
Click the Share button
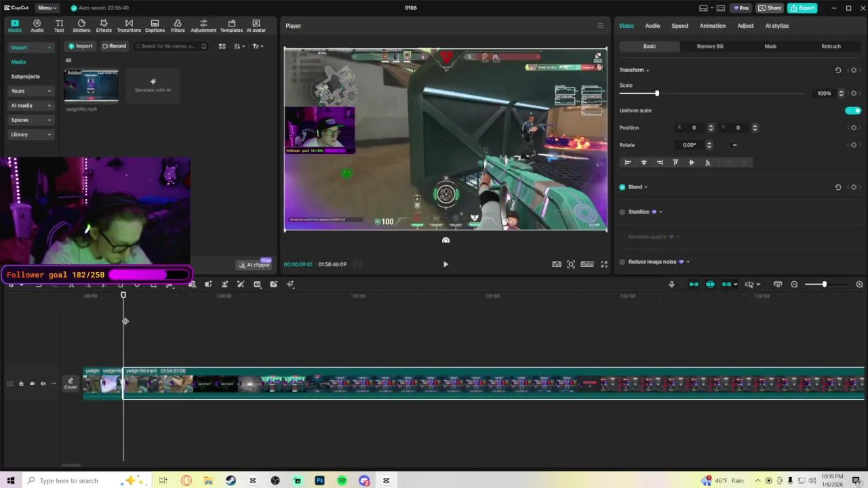[770, 7]
